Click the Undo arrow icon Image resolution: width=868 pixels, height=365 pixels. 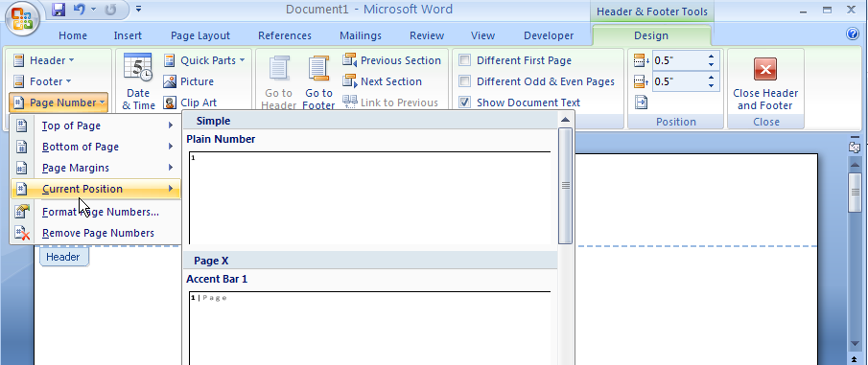79,10
